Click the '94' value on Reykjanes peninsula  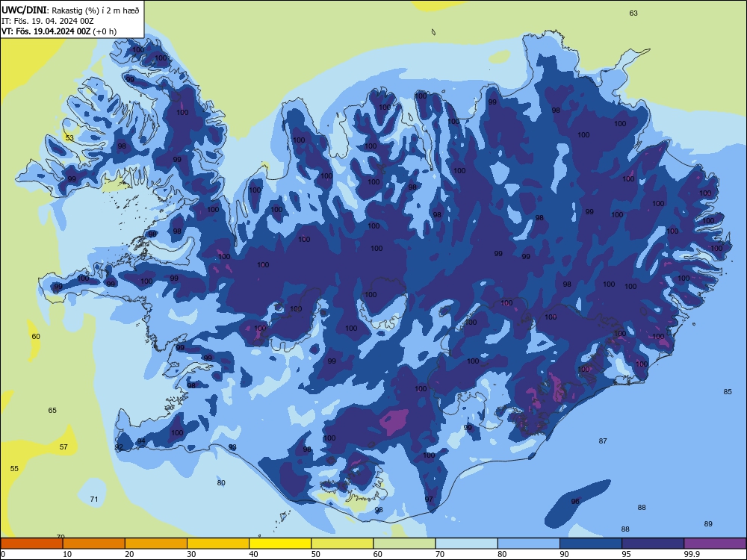click(141, 441)
